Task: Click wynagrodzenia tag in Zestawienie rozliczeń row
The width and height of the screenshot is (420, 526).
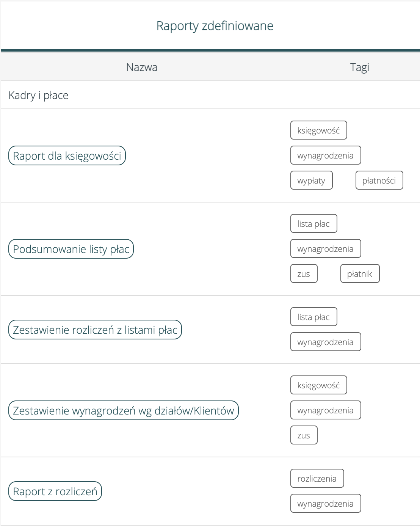Action: point(325,342)
